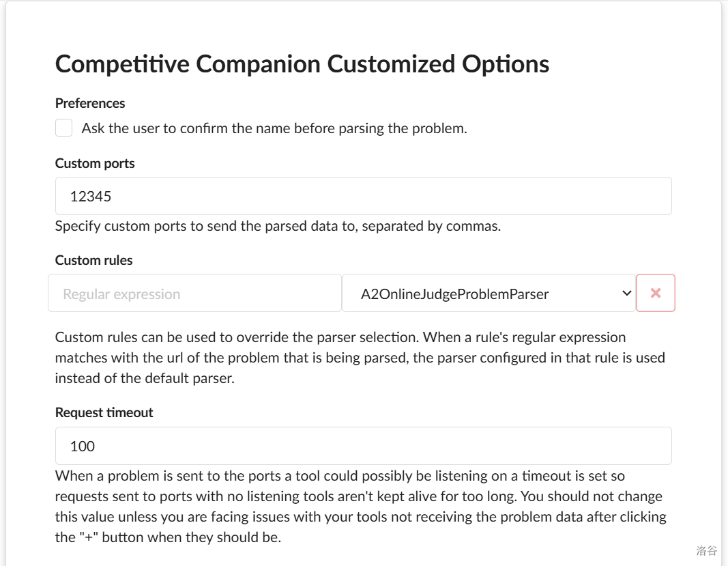Remove the custom rule with red X

click(656, 293)
